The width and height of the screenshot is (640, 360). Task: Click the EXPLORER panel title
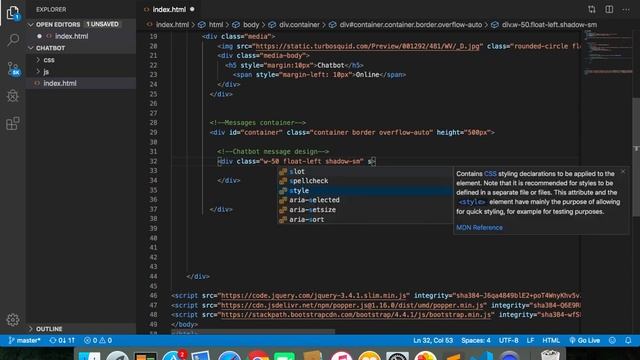[51, 9]
